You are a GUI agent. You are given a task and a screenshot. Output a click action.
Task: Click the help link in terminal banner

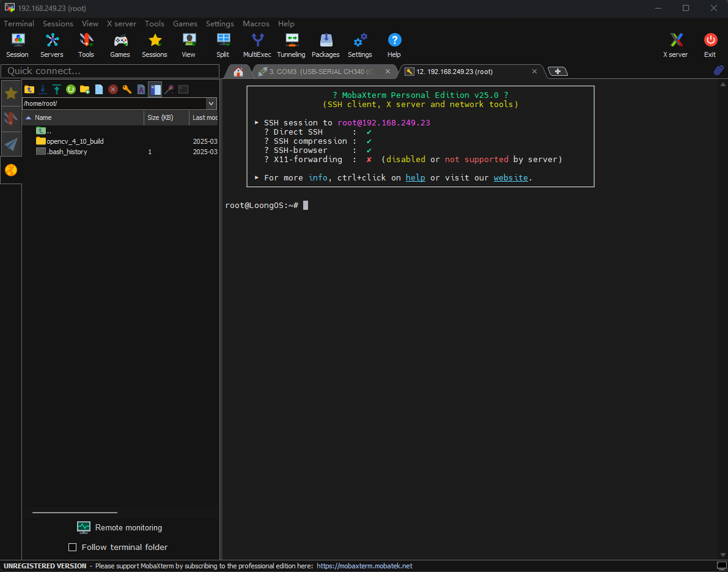click(415, 177)
